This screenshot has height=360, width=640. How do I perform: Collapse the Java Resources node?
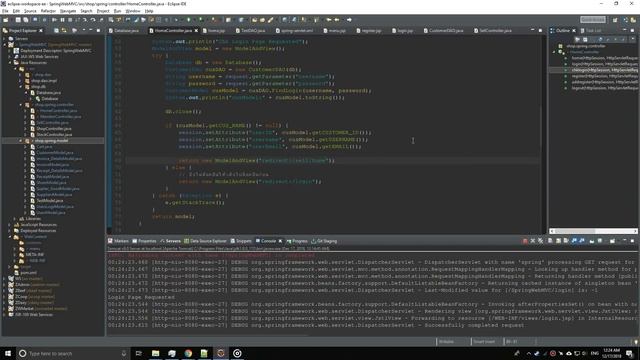click(11, 63)
